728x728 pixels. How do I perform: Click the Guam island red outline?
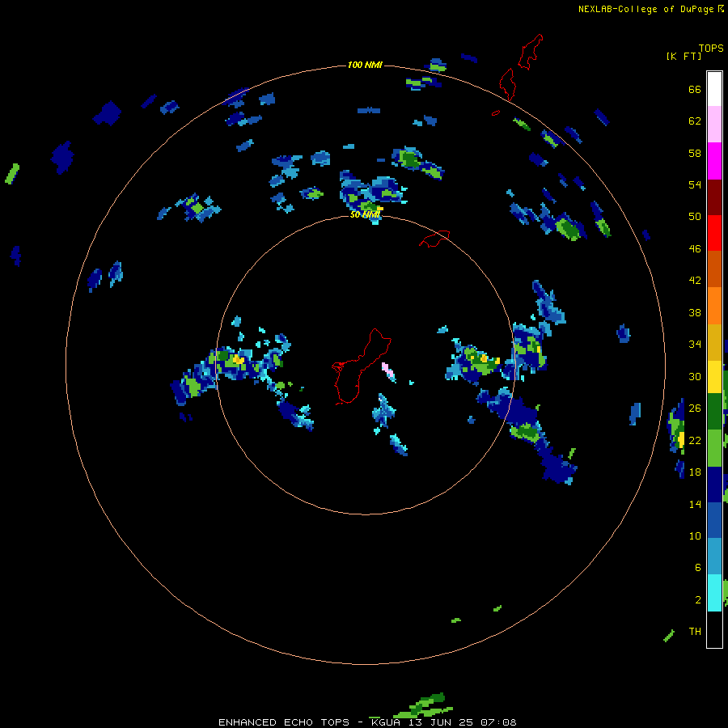pyautogui.click(x=361, y=366)
